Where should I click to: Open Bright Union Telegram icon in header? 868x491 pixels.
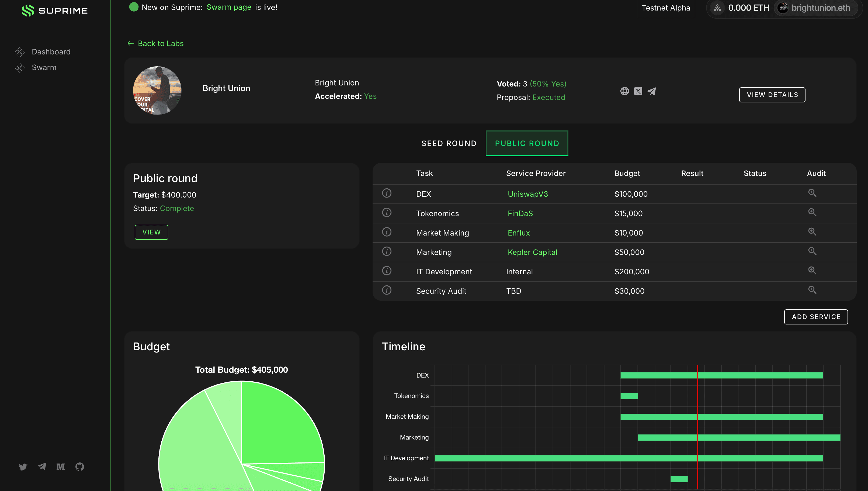click(x=652, y=91)
